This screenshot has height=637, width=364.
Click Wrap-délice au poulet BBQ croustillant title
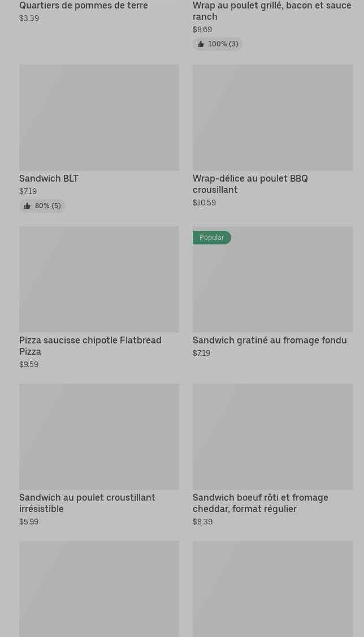point(250,184)
